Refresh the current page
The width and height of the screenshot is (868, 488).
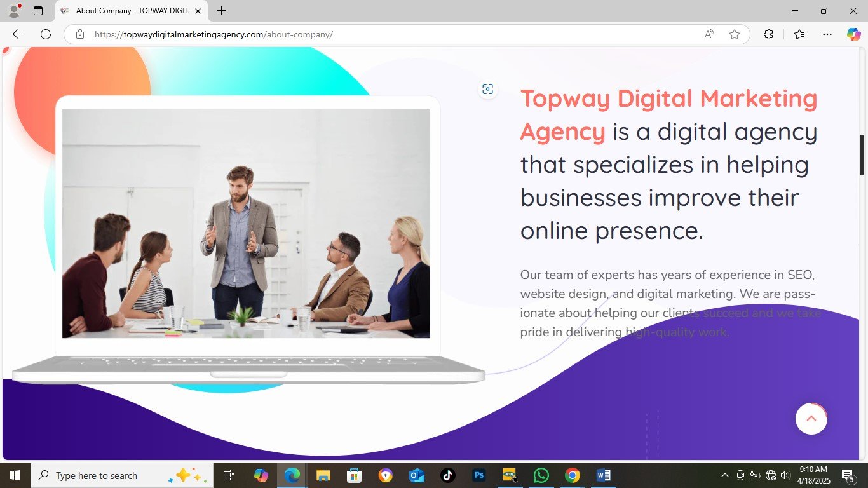[46, 34]
